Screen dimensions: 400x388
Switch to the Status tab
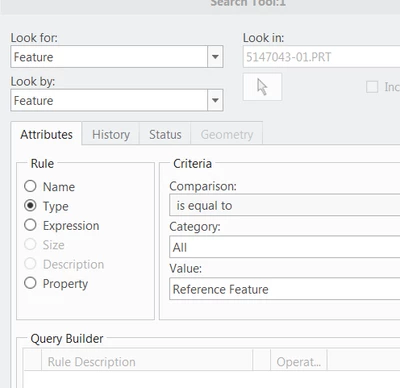pyautogui.click(x=165, y=134)
